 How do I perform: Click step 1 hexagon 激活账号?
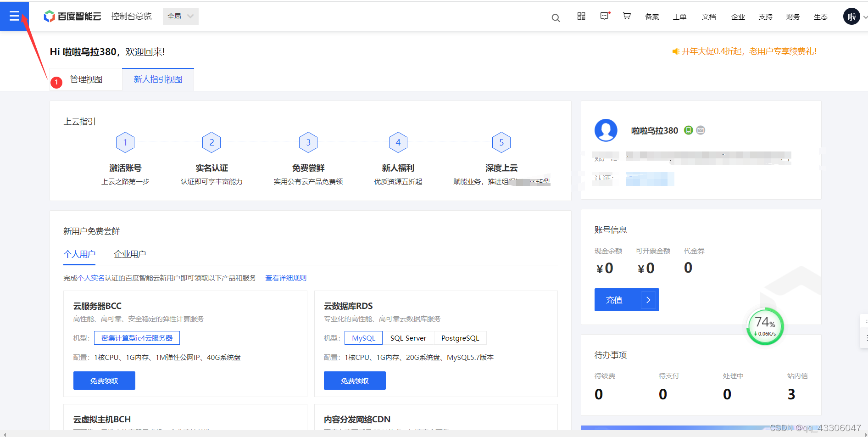125,142
